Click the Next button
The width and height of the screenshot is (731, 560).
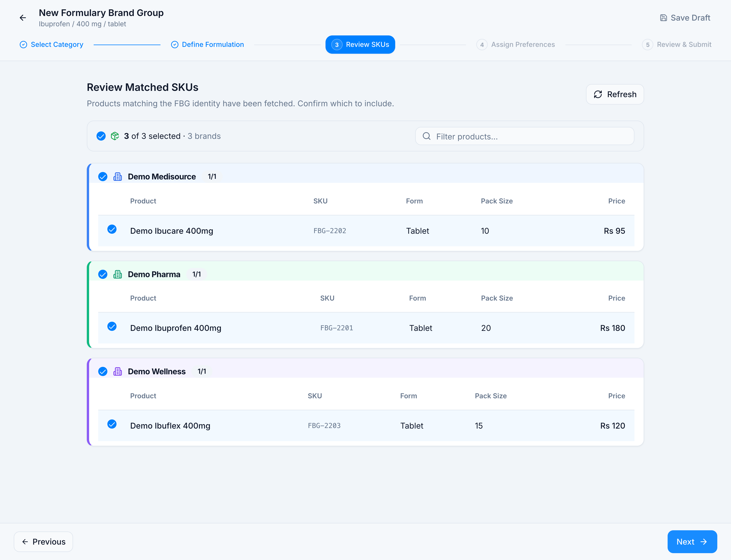692,542
